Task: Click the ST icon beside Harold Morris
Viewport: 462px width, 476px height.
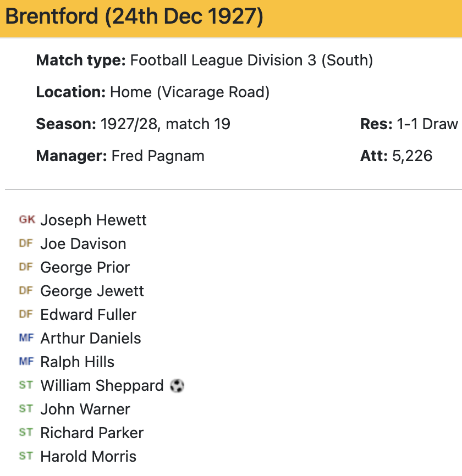Action: 26,456
